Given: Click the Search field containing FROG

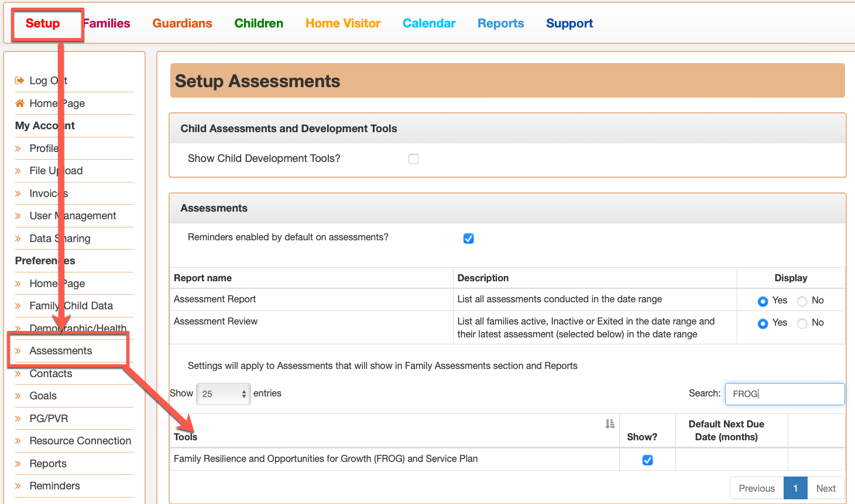Looking at the screenshot, I should pyautogui.click(x=785, y=394).
